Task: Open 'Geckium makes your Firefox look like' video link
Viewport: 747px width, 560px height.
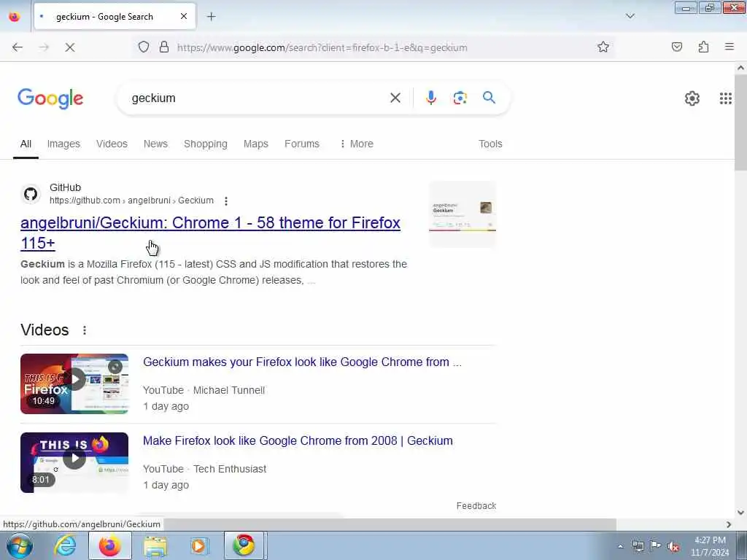Action: (302, 362)
